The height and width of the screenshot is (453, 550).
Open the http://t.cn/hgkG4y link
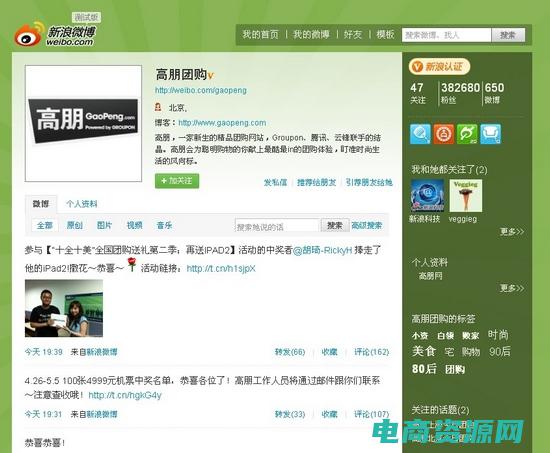click(125, 395)
